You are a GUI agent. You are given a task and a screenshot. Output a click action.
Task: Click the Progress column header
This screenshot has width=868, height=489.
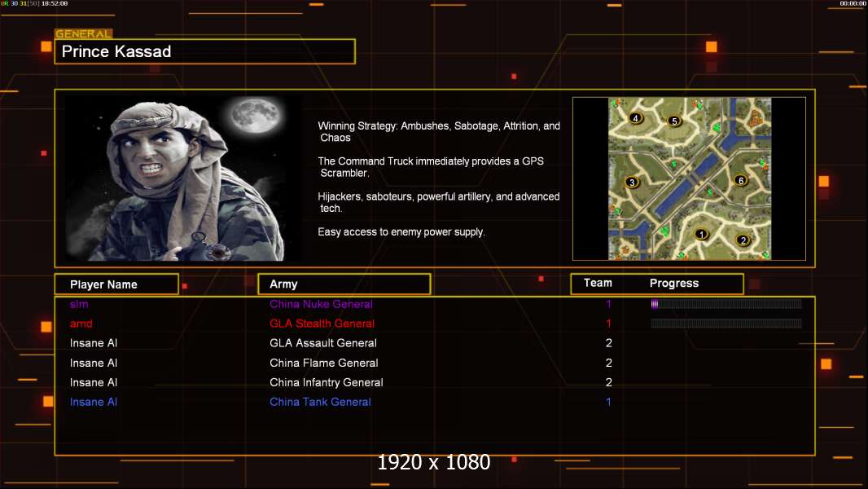[674, 283]
